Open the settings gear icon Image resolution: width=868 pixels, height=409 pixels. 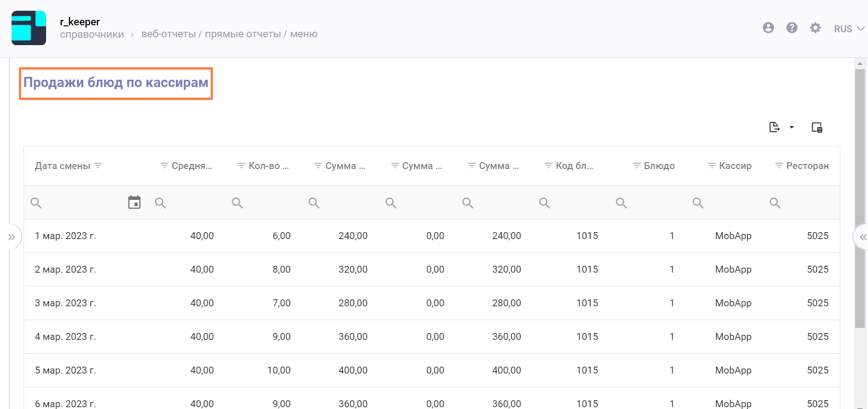(x=815, y=28)
